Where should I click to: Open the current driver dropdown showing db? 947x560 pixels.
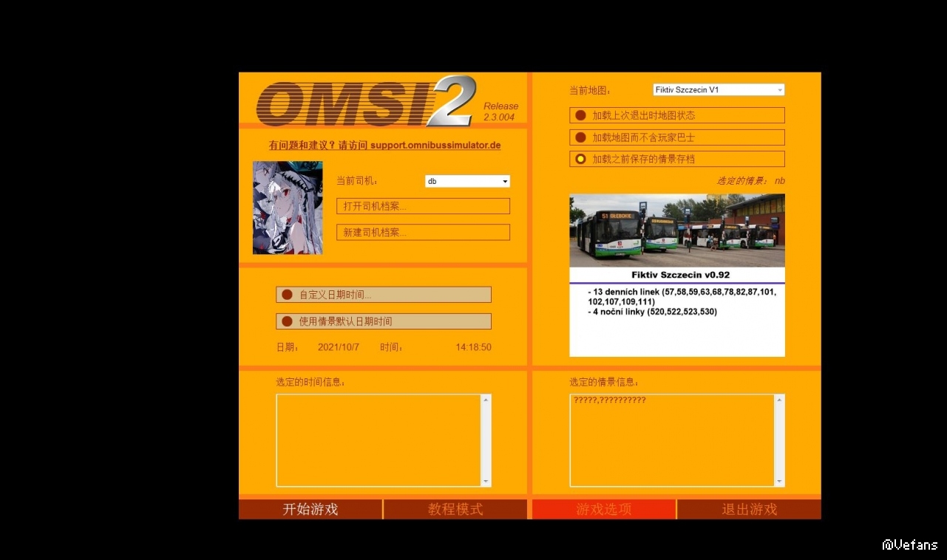(x=467, y=181)
